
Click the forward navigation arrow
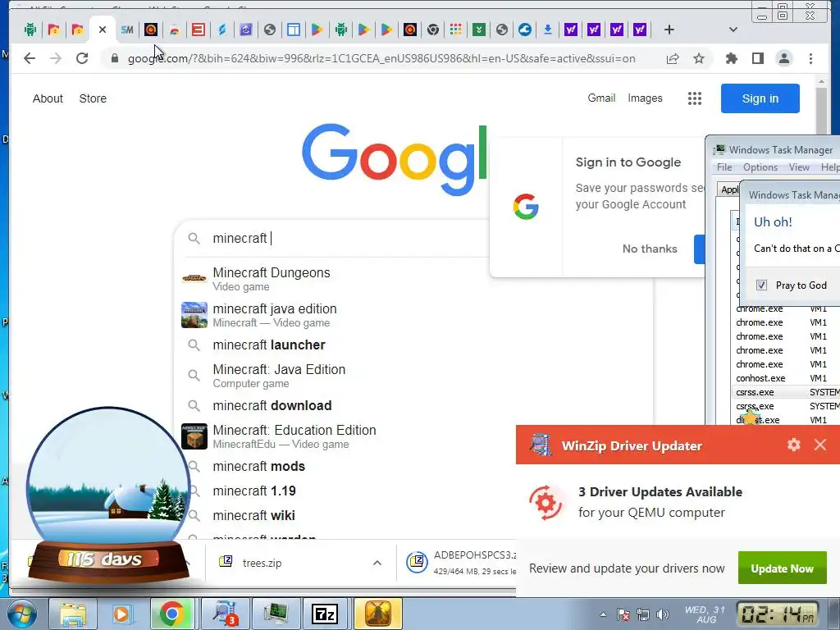pos(55,58)
